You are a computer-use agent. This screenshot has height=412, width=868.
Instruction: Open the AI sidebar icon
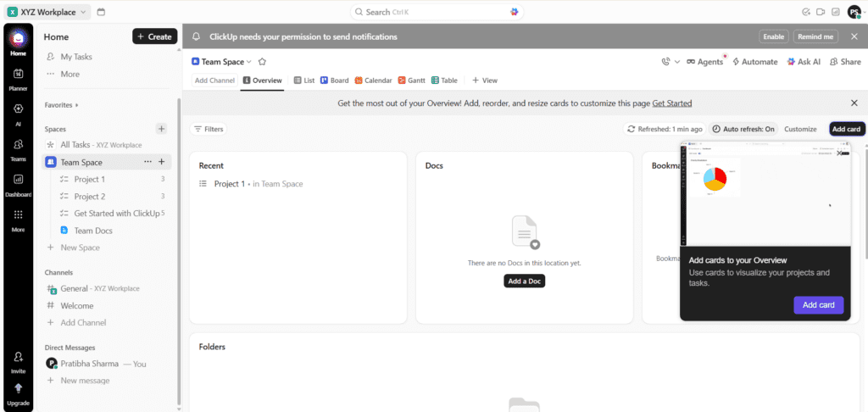18,112
